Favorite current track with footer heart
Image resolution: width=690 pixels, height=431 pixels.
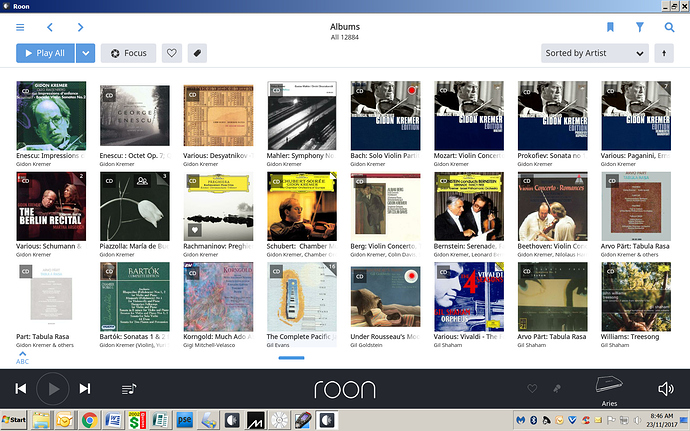pyautogui.click(x=532, y=388)
